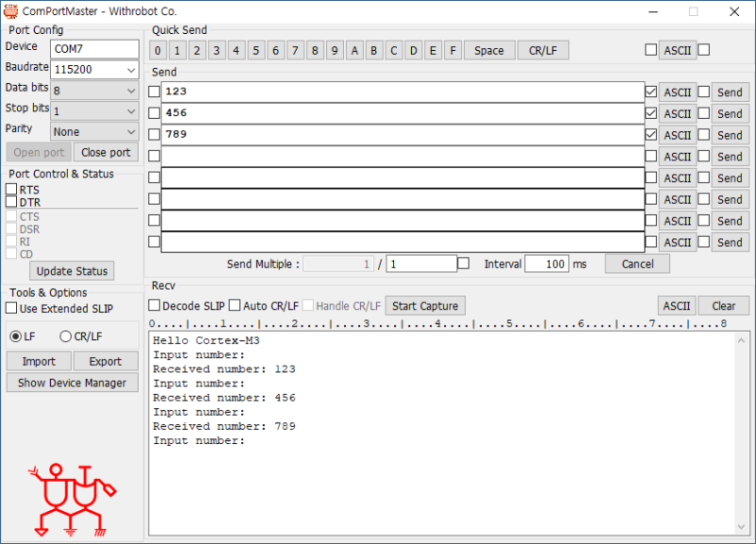Image resolution: width=756 pixels, height=544 pixels.
Task: Click Send button for the 789 row
Action: click(730, 135)
